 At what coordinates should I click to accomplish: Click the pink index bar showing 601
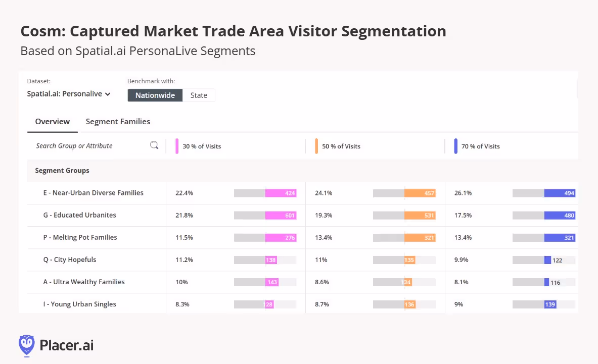[281, 215]
